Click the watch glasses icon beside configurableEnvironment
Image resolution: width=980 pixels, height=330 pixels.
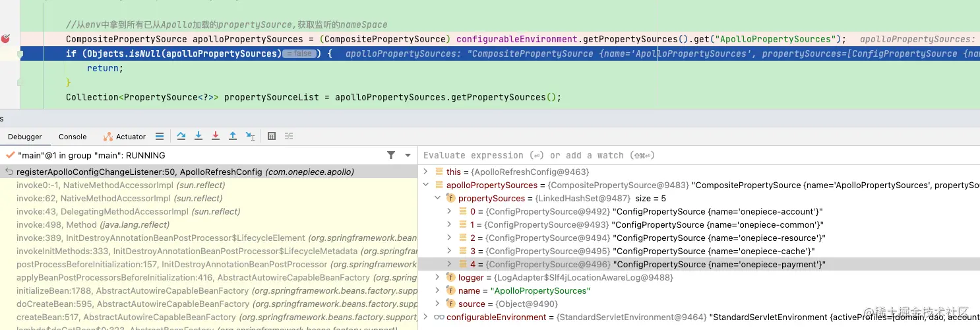click(439, 317)
